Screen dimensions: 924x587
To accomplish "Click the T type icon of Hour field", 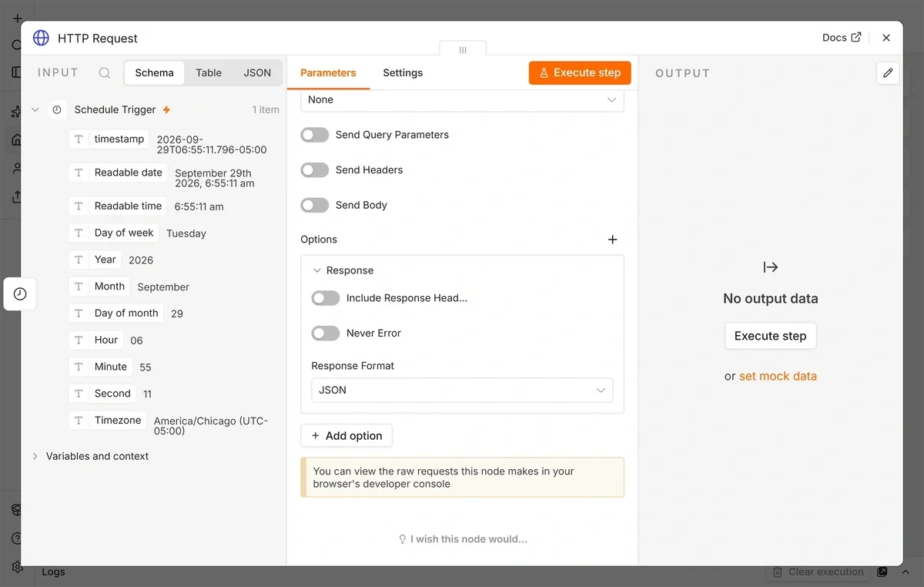I will [x=79, y=340].
